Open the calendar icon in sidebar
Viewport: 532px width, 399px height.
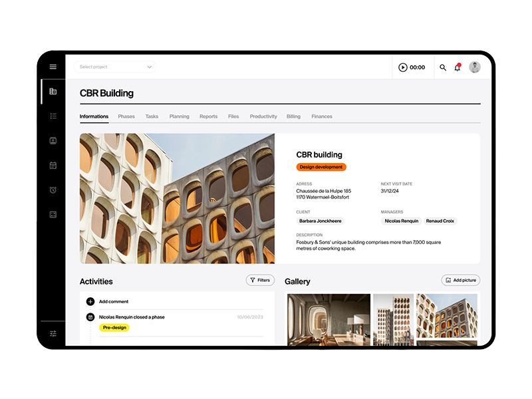[x=53, y=165]
